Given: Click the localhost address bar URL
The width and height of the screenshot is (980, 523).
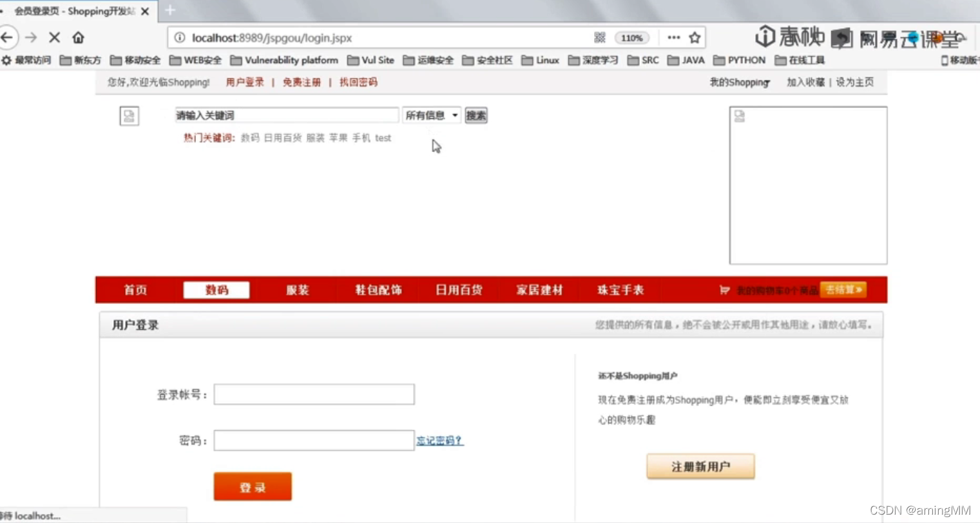Looking at the screenshot, I should click(x=272, y=38).
